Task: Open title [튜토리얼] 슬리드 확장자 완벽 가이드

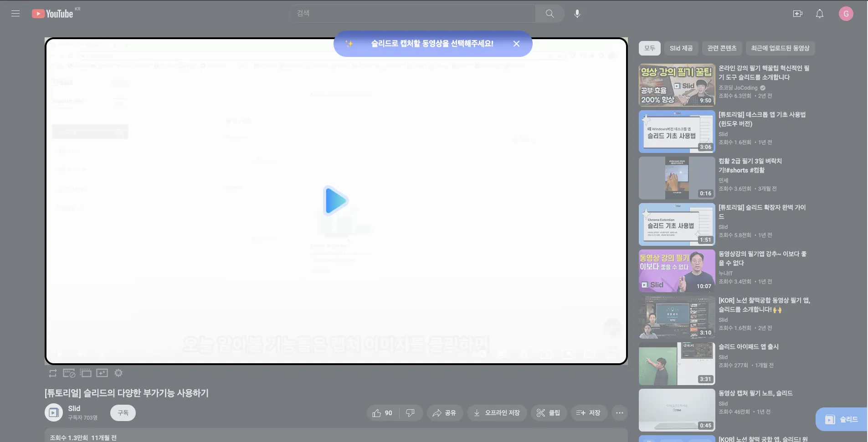Action: [762, 212]
